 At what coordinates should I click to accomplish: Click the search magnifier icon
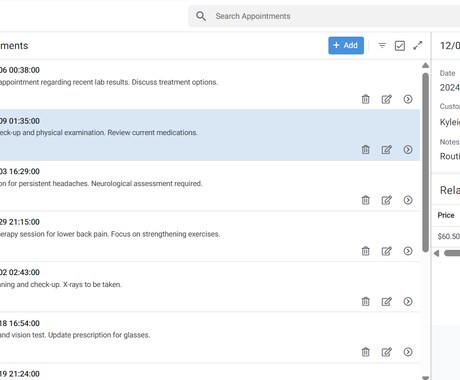pos(201,16)
